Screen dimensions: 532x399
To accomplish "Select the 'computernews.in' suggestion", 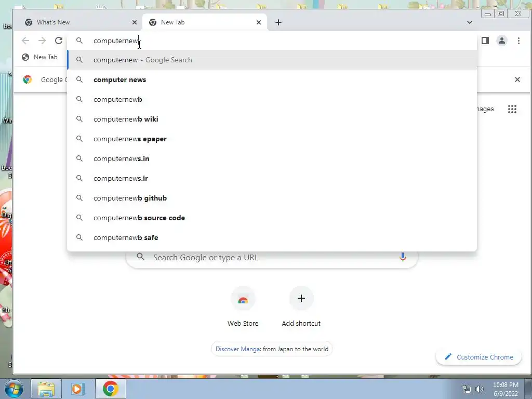I will tap(272, 158).
